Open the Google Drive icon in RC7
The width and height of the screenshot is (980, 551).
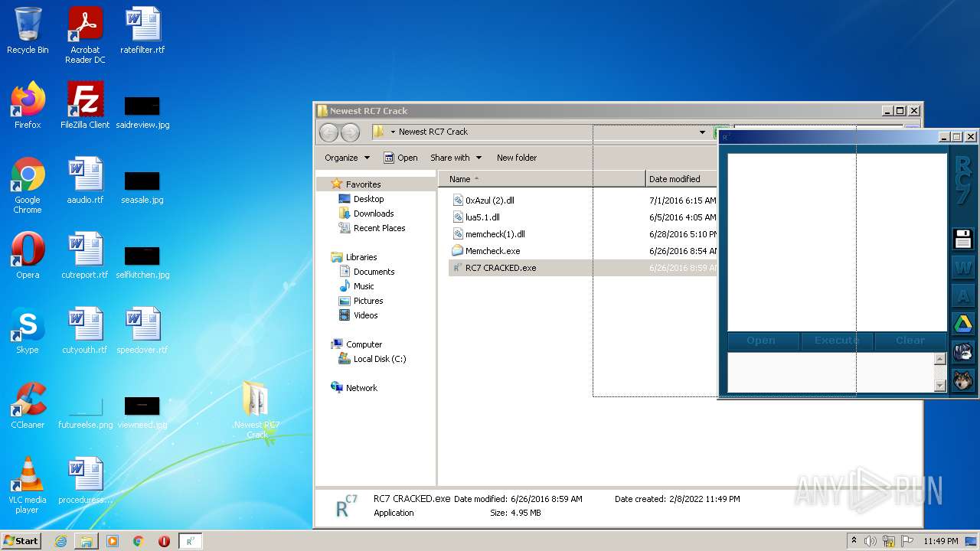pyautogui.click(x=962, y=324)
